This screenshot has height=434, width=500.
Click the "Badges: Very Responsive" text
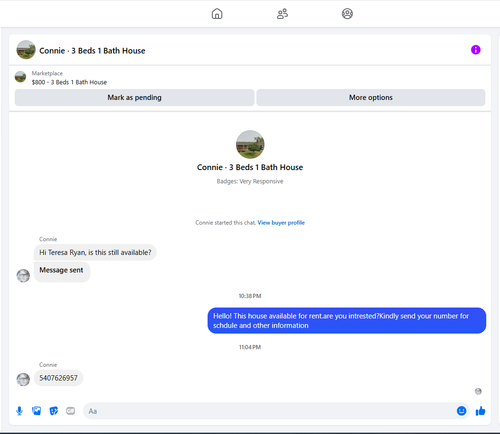pos(250,181)
